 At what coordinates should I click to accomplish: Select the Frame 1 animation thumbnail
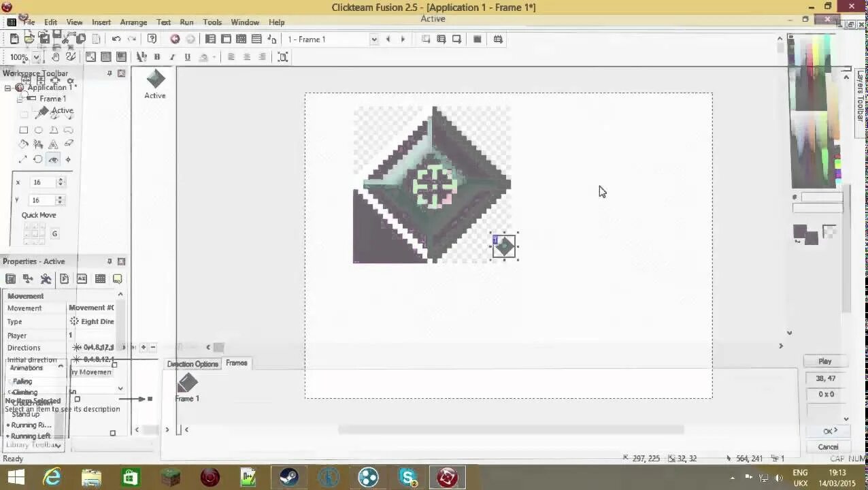187,387
